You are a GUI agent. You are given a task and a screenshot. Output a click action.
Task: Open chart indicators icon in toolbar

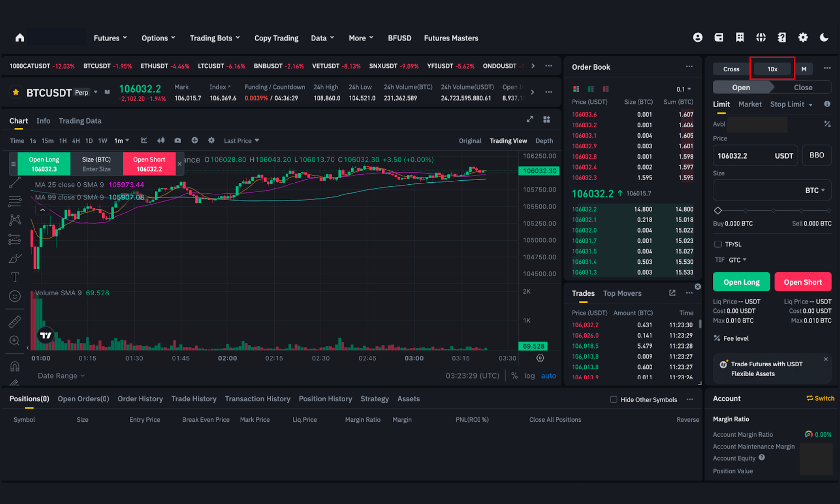(x=144, y=140)
